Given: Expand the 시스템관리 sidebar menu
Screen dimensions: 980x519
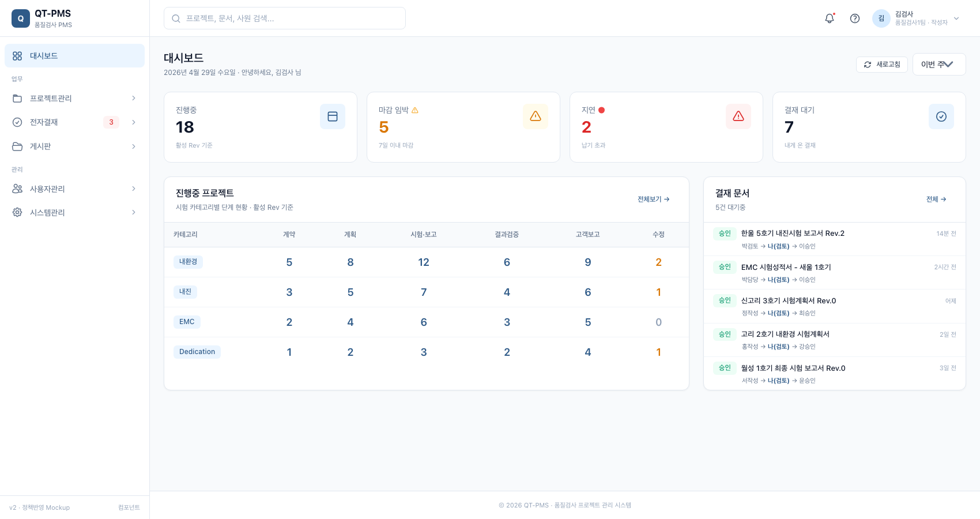Looking at the screenshot, I should (x=75, y=213).
